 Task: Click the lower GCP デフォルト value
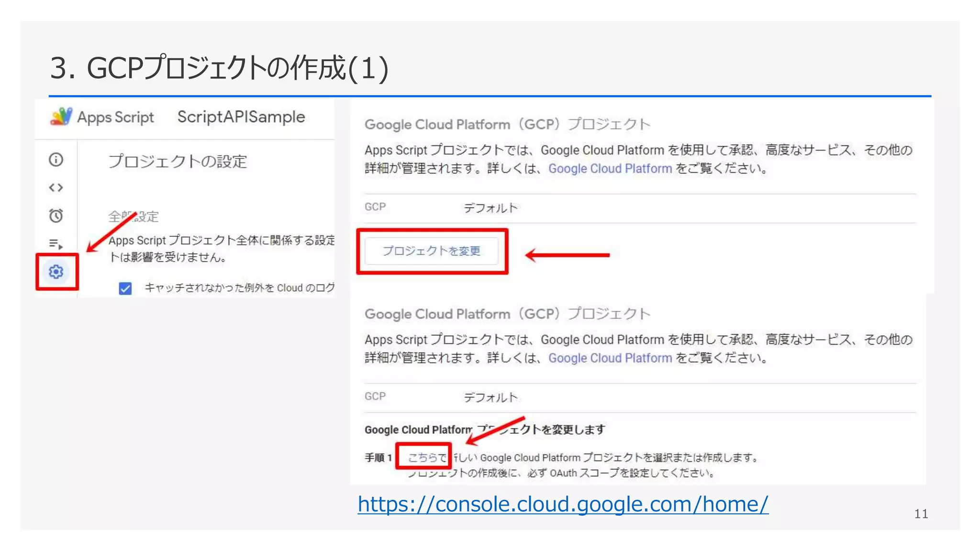(490, 397)
